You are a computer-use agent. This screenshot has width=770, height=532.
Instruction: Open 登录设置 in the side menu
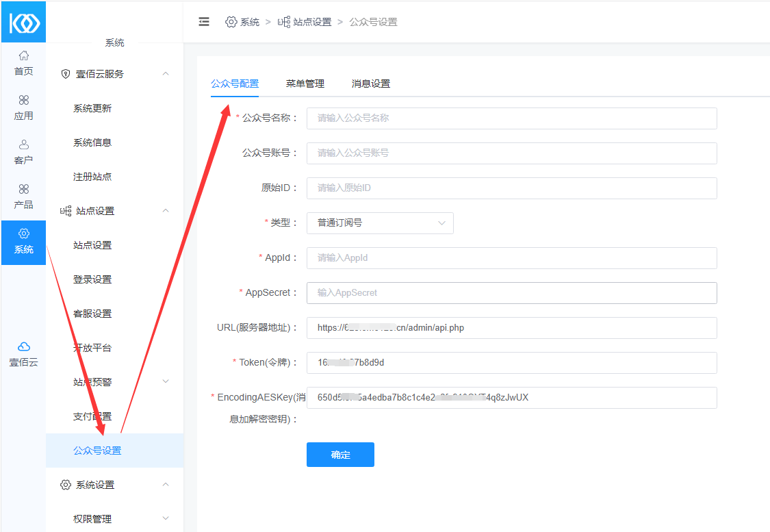92,279
